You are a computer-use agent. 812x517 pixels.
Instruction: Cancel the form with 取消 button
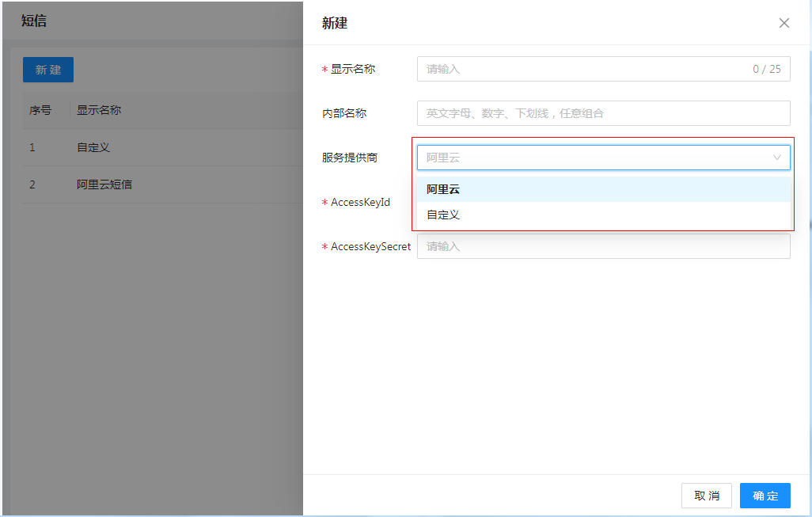[706, 496]
